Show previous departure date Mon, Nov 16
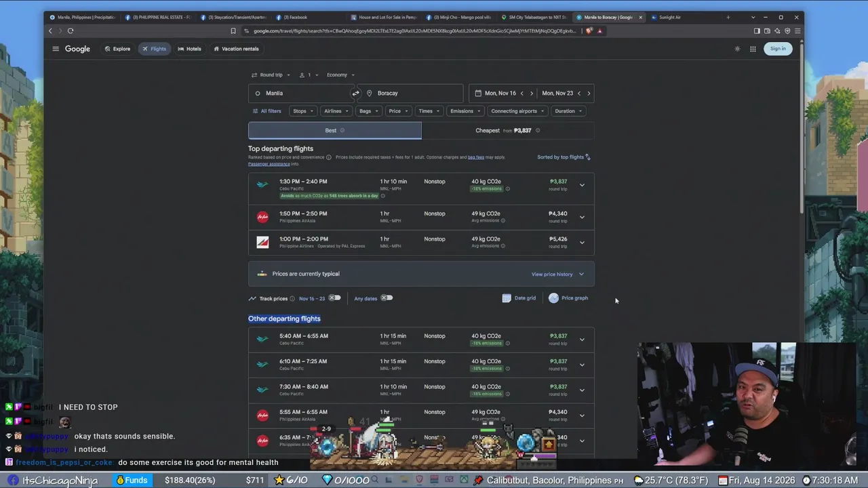Viewport: 868px width, 488px height. 521,93
